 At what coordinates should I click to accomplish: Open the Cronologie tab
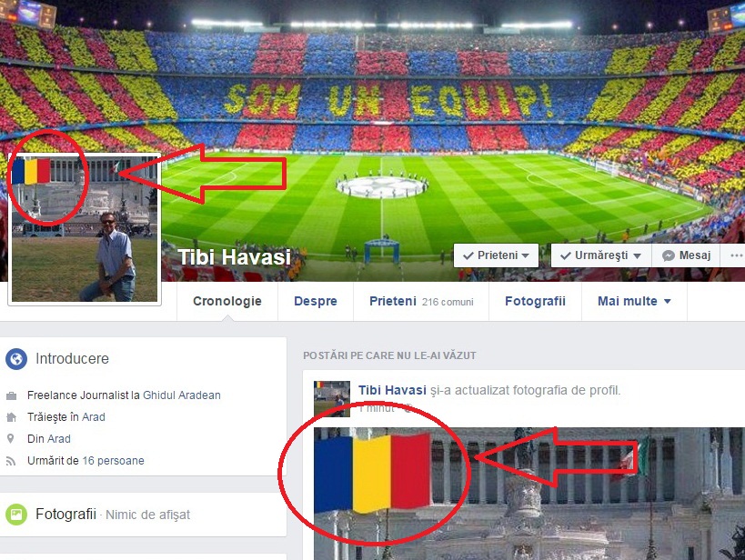pyautogui.click(x=227, y=301)
